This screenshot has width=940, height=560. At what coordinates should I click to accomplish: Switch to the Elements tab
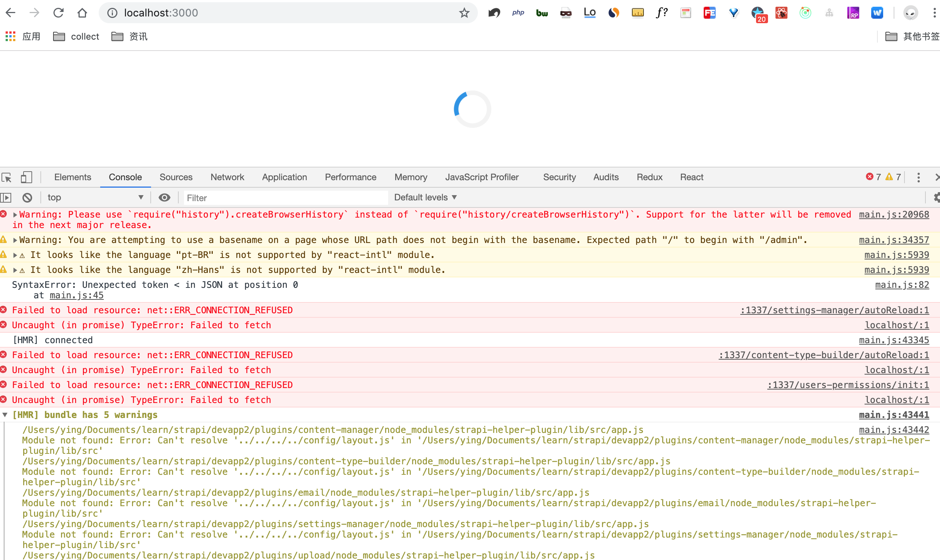73,177
